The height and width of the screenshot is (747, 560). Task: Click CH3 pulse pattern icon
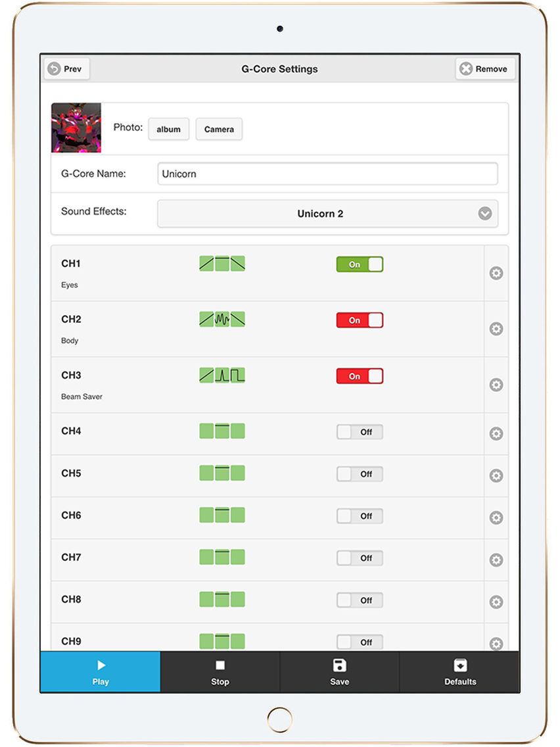point(222,375)
